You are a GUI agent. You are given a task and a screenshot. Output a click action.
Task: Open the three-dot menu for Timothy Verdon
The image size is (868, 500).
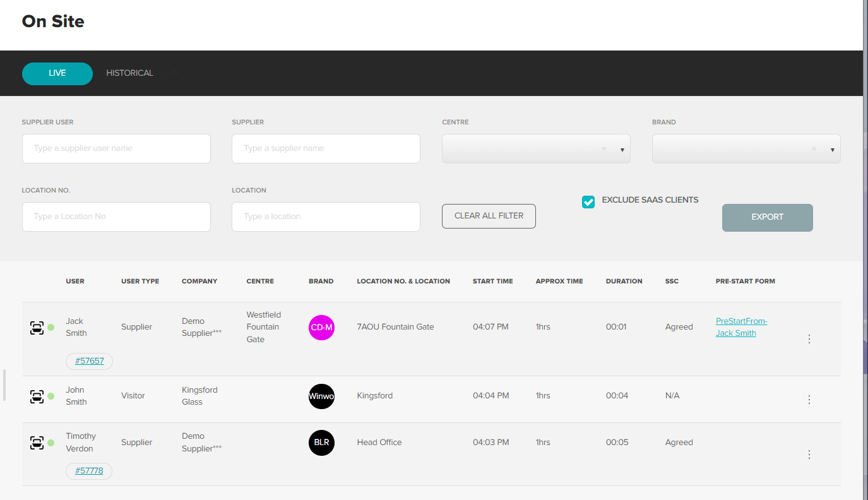[809, 455]
